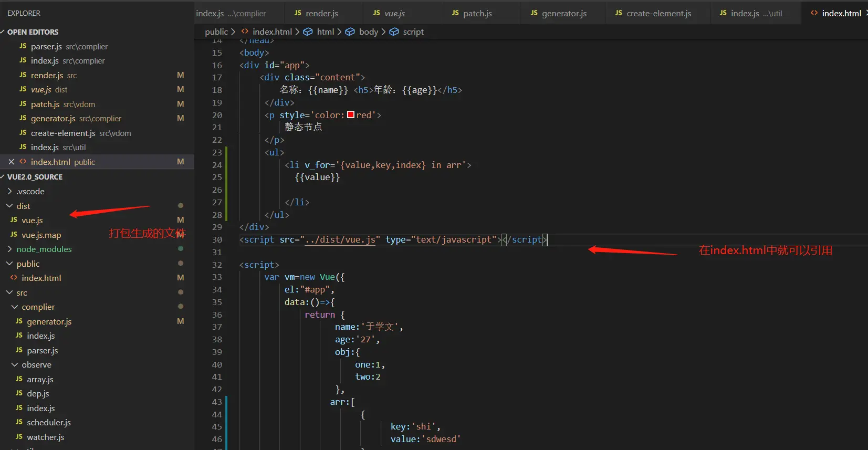Screen dimensions: 868x450
Task: Select index.js src\util in Open Editors
Action: point(97,147)
